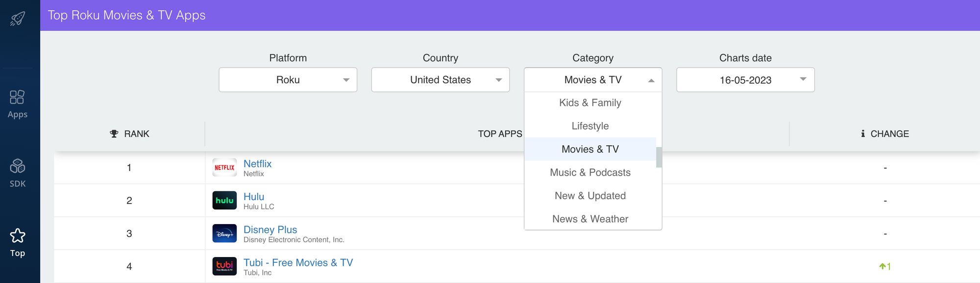Open the Platform dropdown showing Roku

288,79
